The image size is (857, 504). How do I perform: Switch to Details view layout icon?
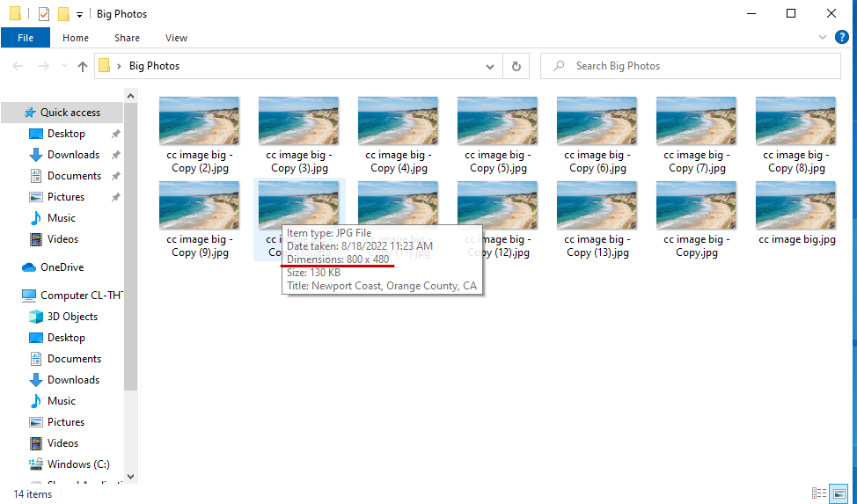[x=819, y=493]
